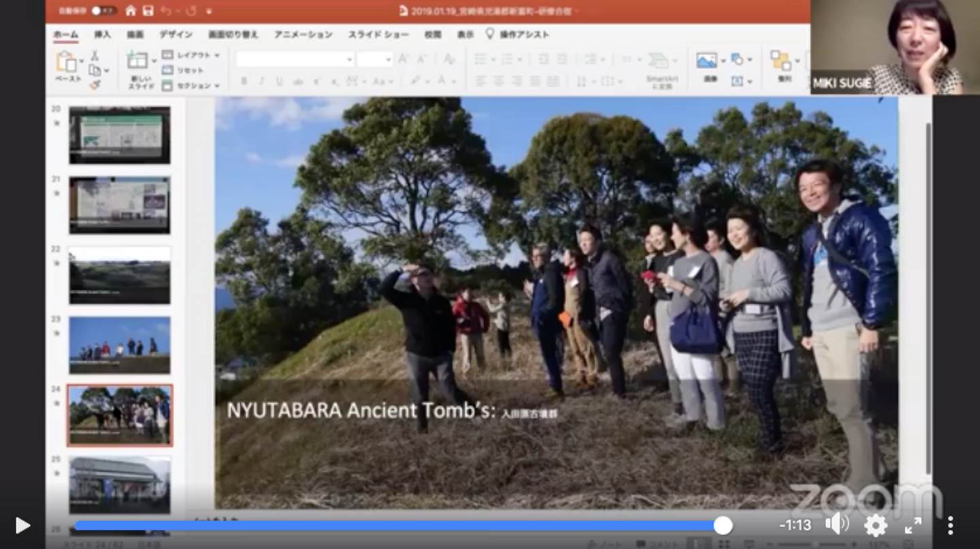980x549 pixels.
Task: Toggle italic formatting
Action: pos(262,82)
